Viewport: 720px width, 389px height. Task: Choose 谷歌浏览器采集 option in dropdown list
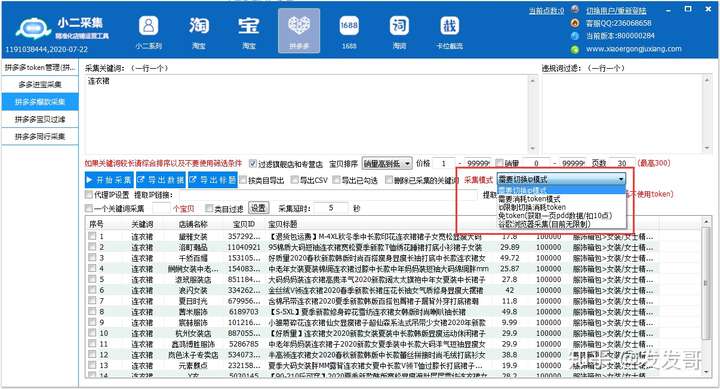544,224
